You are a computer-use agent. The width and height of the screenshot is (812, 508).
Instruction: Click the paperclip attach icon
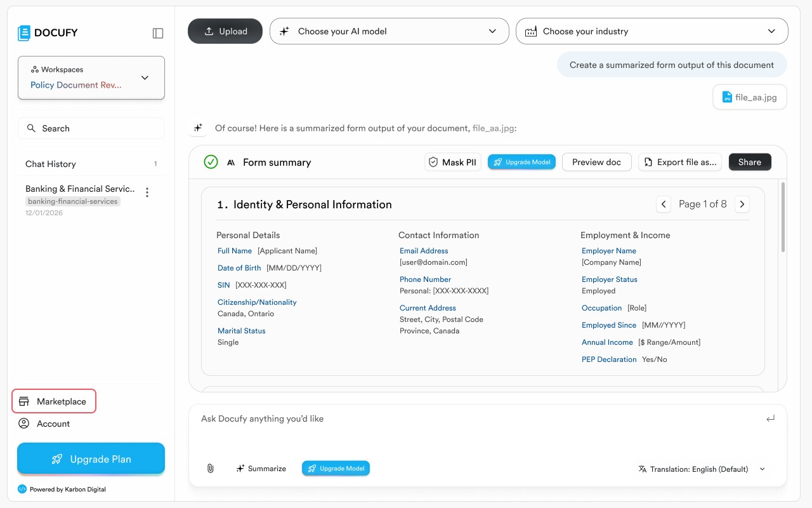211,469
